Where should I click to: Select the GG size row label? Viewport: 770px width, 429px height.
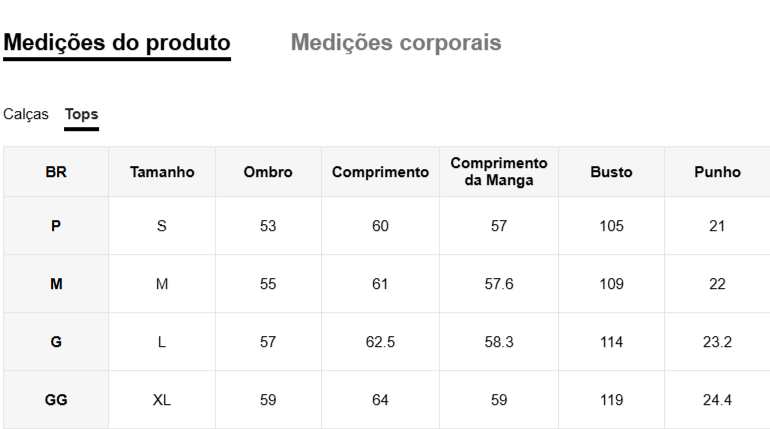pos(56,400)
